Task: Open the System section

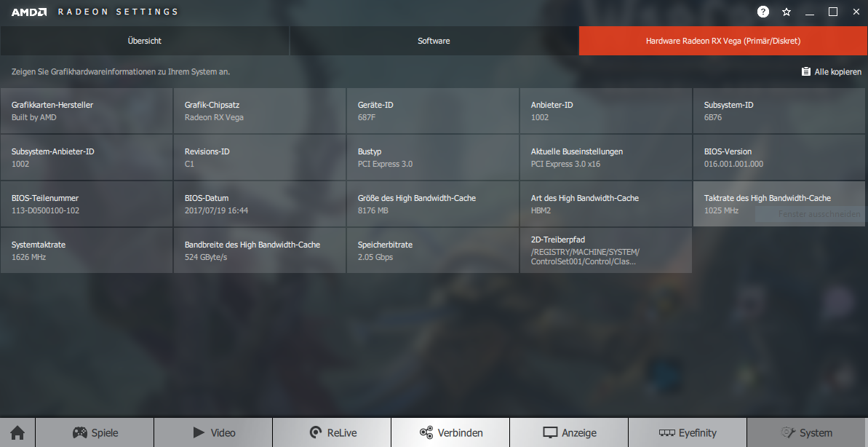Action: pos(807,432)
